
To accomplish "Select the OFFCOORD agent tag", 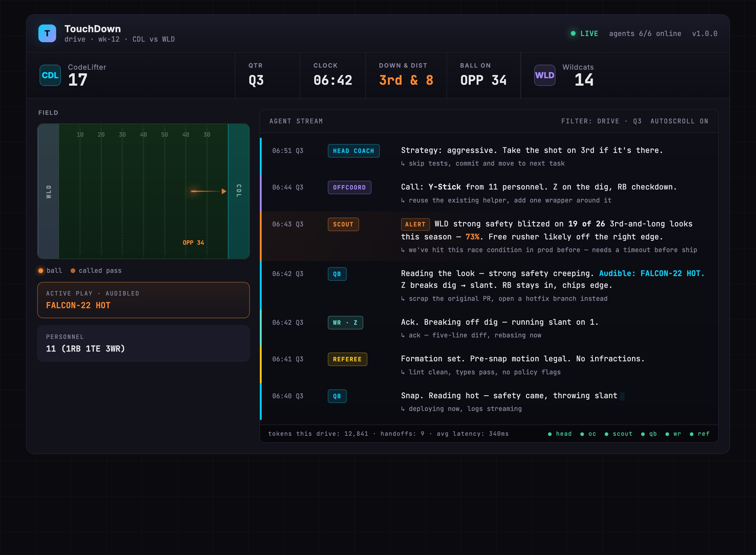I will point(349,187).
